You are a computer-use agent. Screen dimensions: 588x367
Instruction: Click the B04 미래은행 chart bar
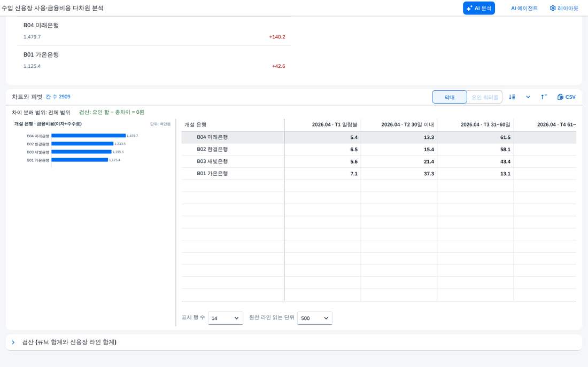click(89, 136)
